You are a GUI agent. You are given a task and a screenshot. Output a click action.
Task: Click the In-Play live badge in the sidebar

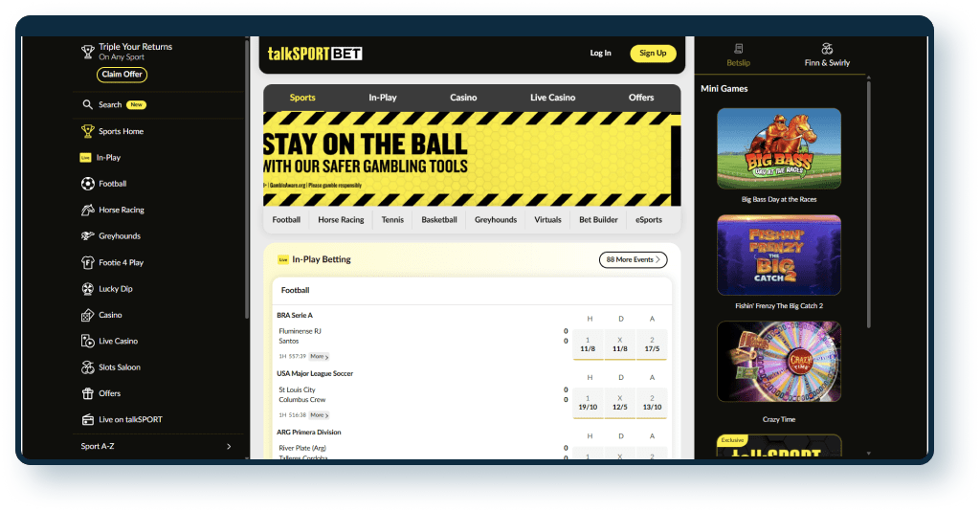click(x=85, y=158)
